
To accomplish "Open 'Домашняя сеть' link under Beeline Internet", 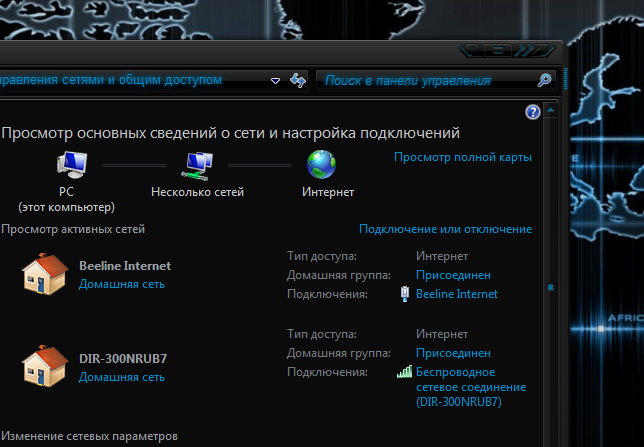I will coord(122,284).
